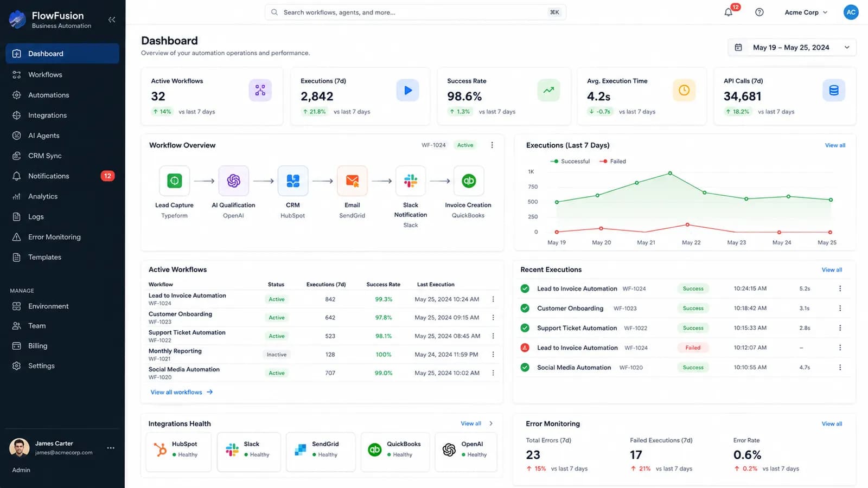Expand Integrations Health with chevron arrow

(491, 423)
